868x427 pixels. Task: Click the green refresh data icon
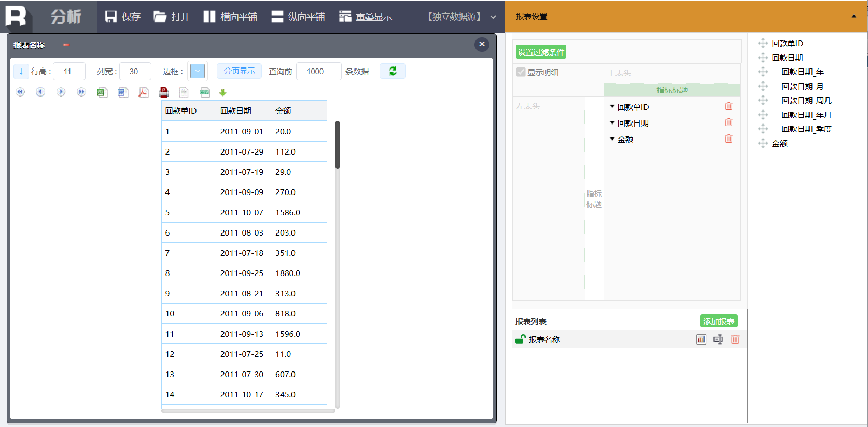[x=393, y=71]
